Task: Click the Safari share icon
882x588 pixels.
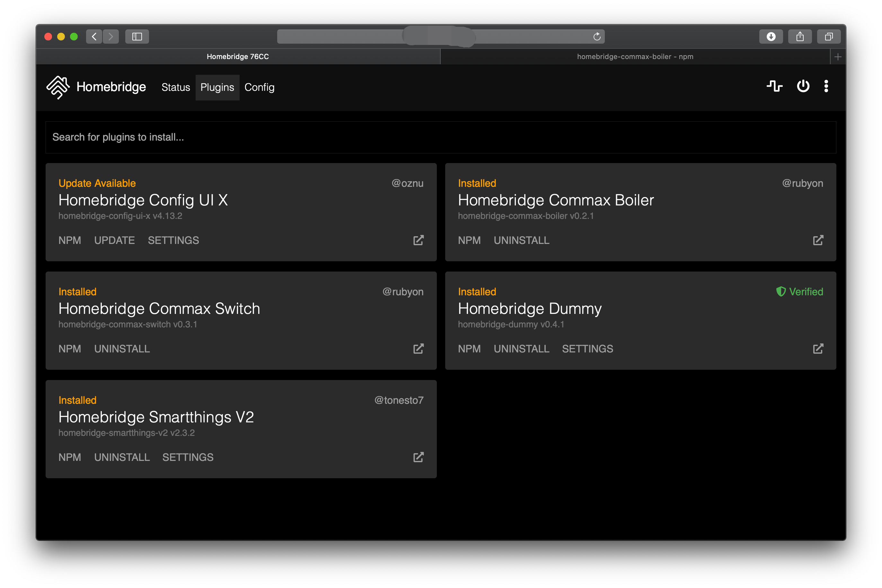Action: pos(800,37)
